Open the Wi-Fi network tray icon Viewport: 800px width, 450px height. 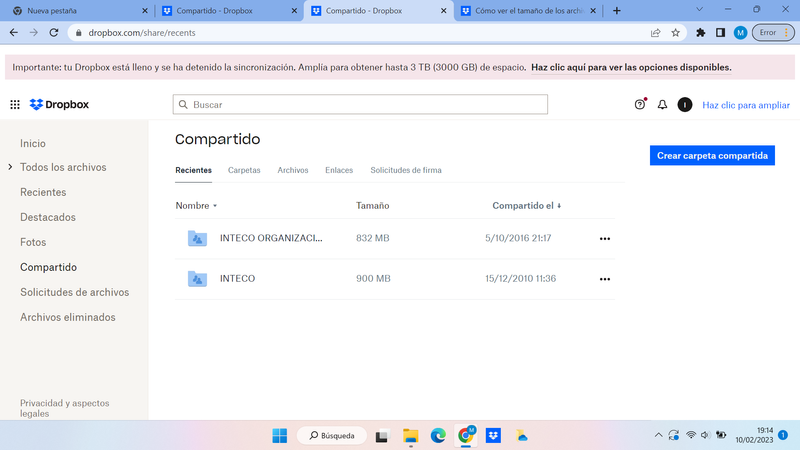point(691,435)
